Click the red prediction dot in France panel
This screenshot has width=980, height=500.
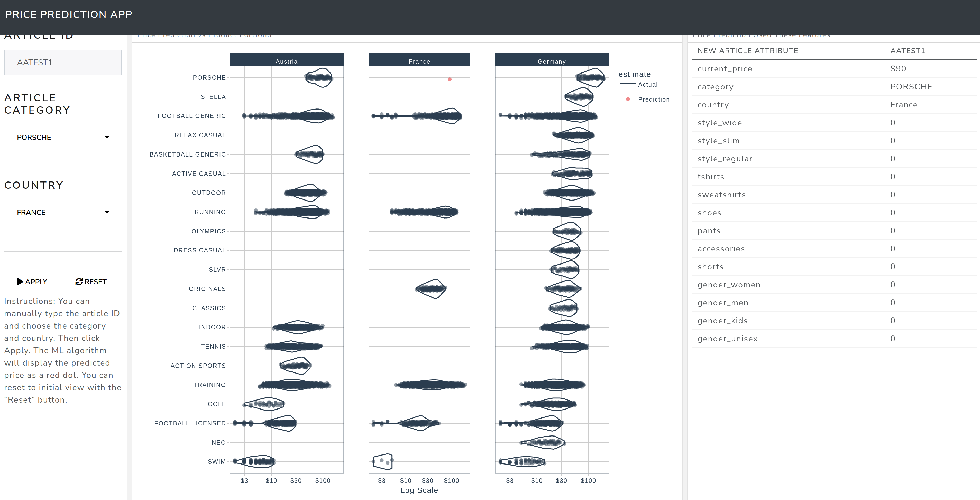click(x=450, y=79)
